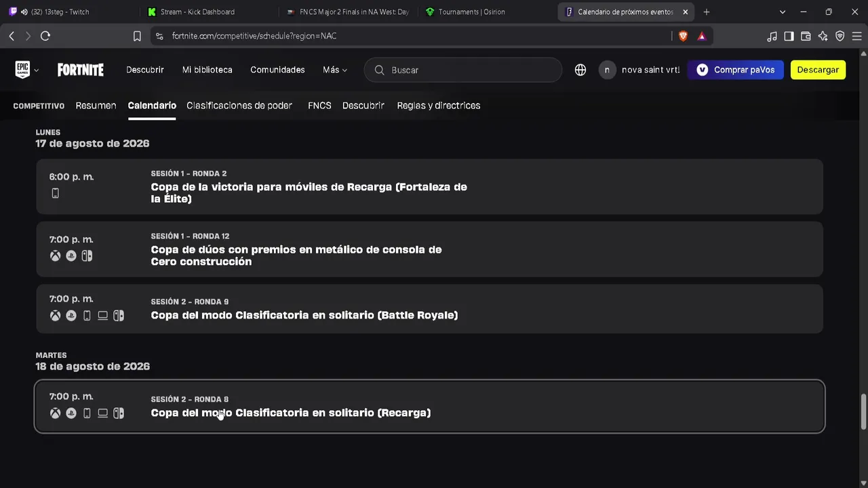Click Descubrir in top navigation

[x=145, y=70]
